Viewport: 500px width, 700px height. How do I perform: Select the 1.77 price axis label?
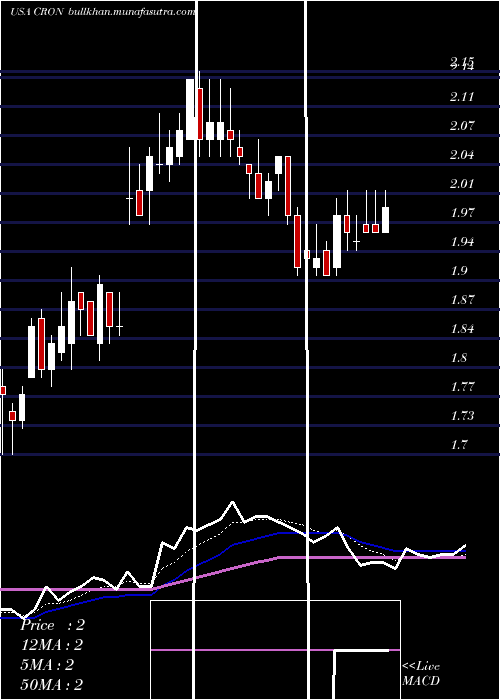click(x=462, y=387)
